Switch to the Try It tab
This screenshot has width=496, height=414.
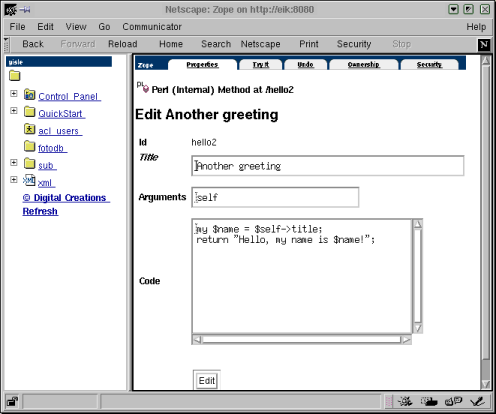coord(261,65)
